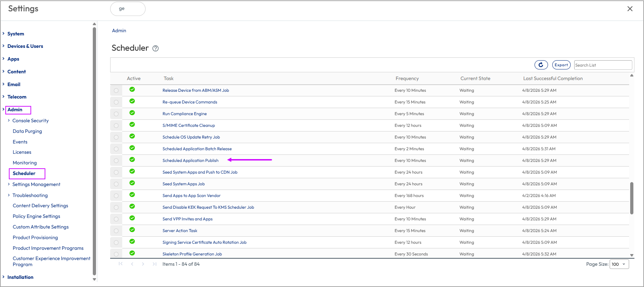The height and width of the screenshot is (287, 644).
Task: Click green check for Skeleton Profile Generation Job
Action: [132, 253]
